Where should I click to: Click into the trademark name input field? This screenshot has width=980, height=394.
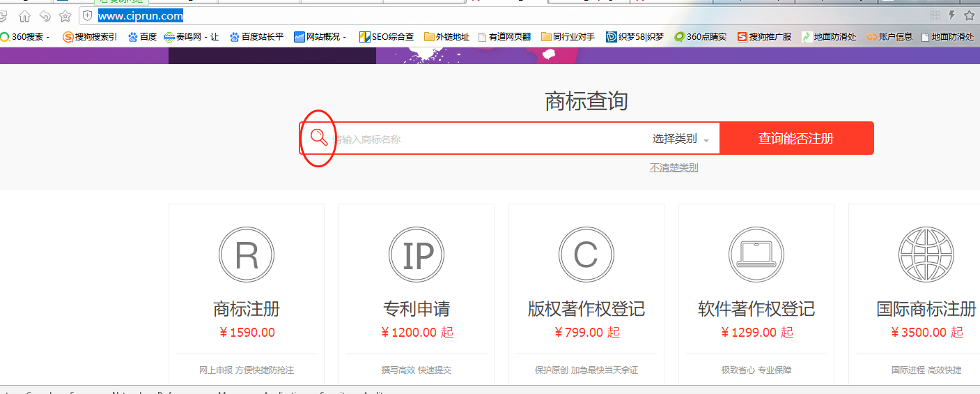pos(488,139)
